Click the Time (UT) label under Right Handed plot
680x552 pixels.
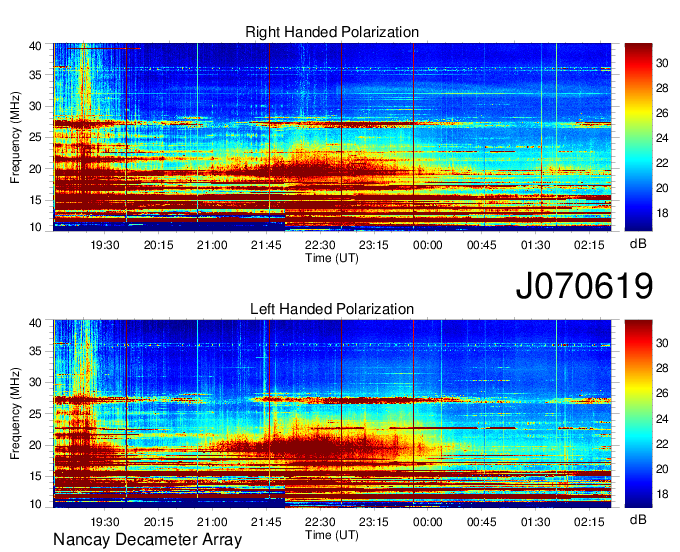332,258
